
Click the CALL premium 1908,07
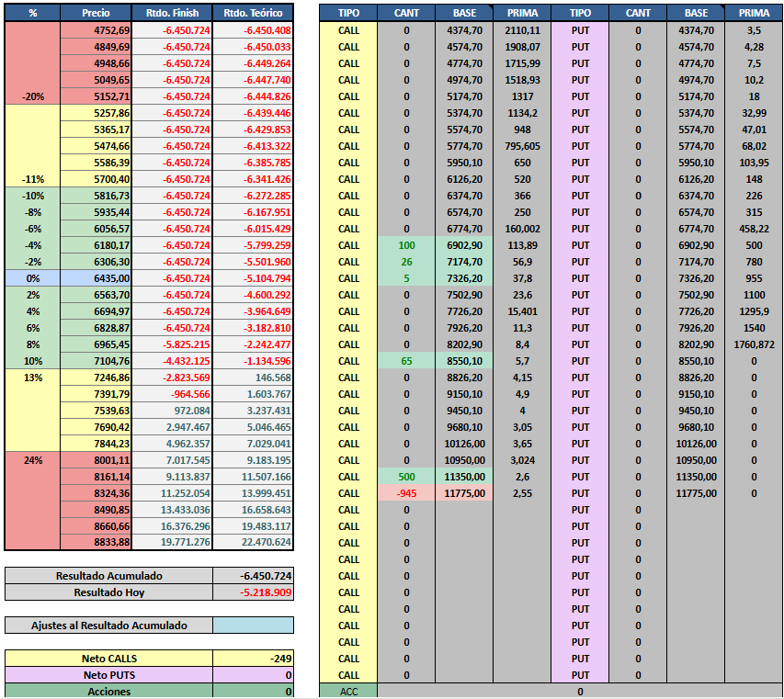[522, 47]
